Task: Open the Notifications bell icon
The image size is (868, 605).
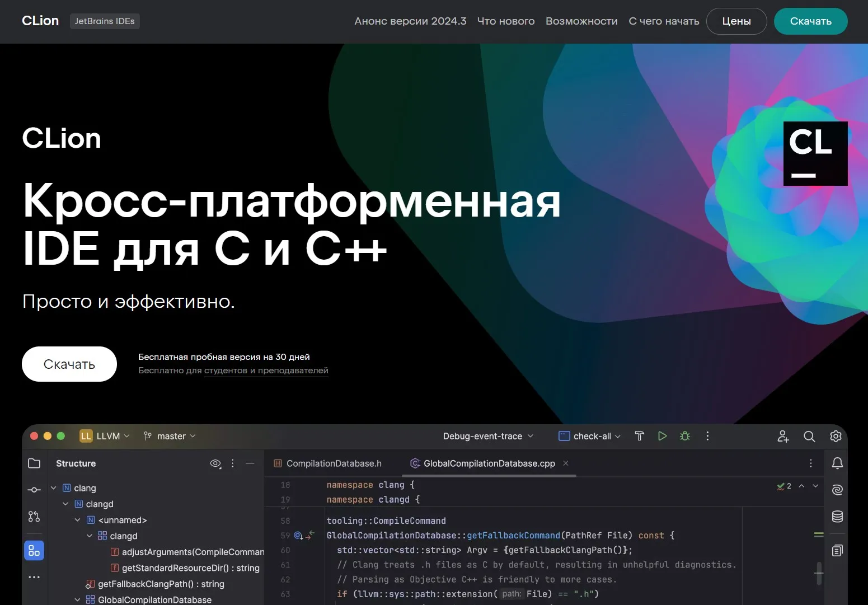Action: tap(838, 463)
